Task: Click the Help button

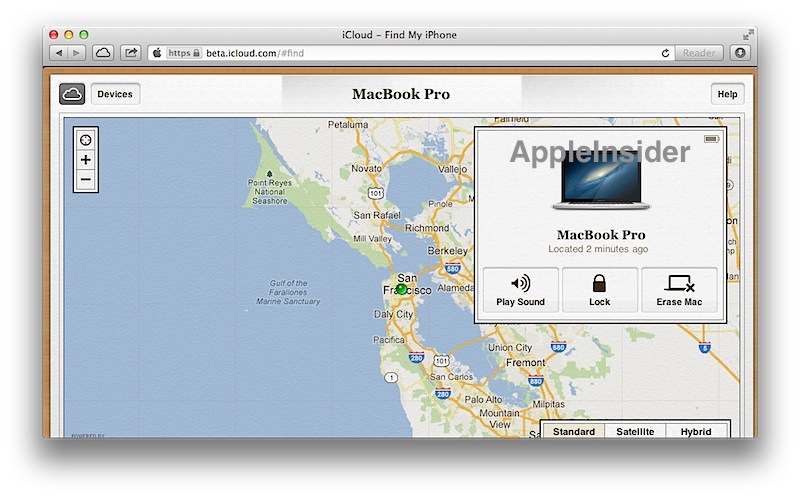Action: (x=727, y=94)
